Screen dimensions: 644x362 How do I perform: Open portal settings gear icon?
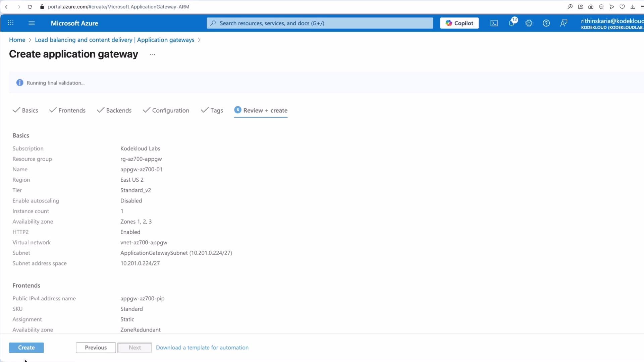529,23
